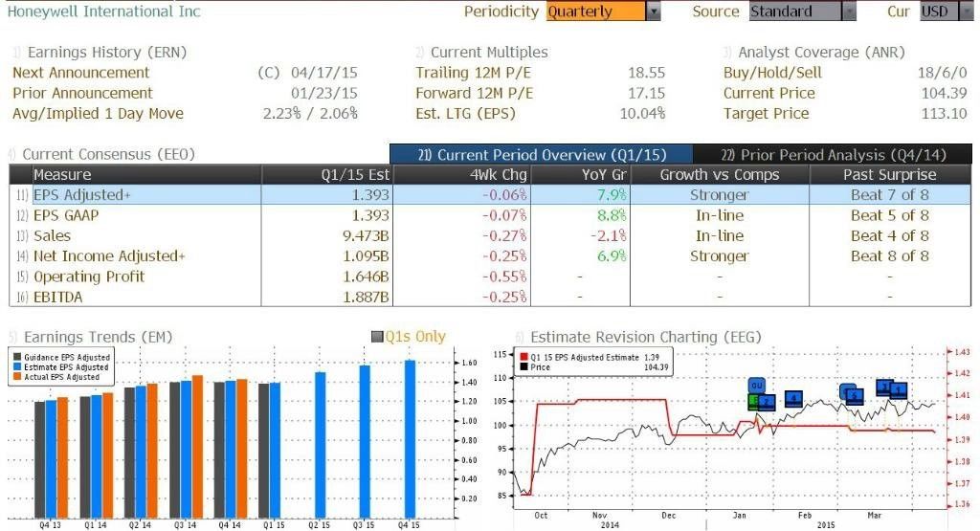Viewport: 980px width, 531px height.
Task: Open Earnings Trends (EM) section
Action: (98, 338)
